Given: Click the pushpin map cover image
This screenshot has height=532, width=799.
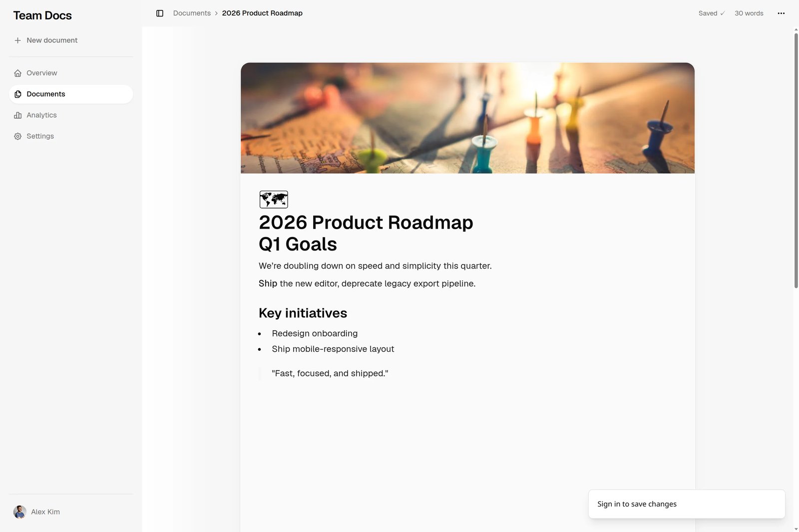Looking at the screenshot, I should pyautogui.click(x=467, y=118).
